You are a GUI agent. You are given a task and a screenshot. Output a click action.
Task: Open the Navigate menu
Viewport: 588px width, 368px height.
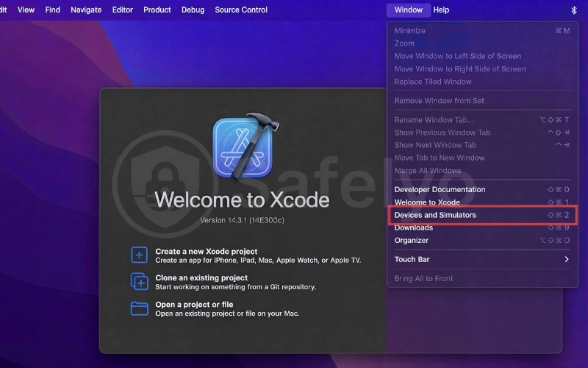tap(86, 10)
